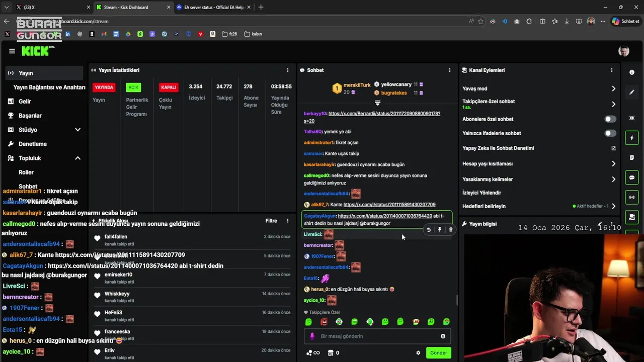Toggle the broadcast signal widget in right sidebar
The height and width of the screenshot is (362, 644).
(632, 197)
